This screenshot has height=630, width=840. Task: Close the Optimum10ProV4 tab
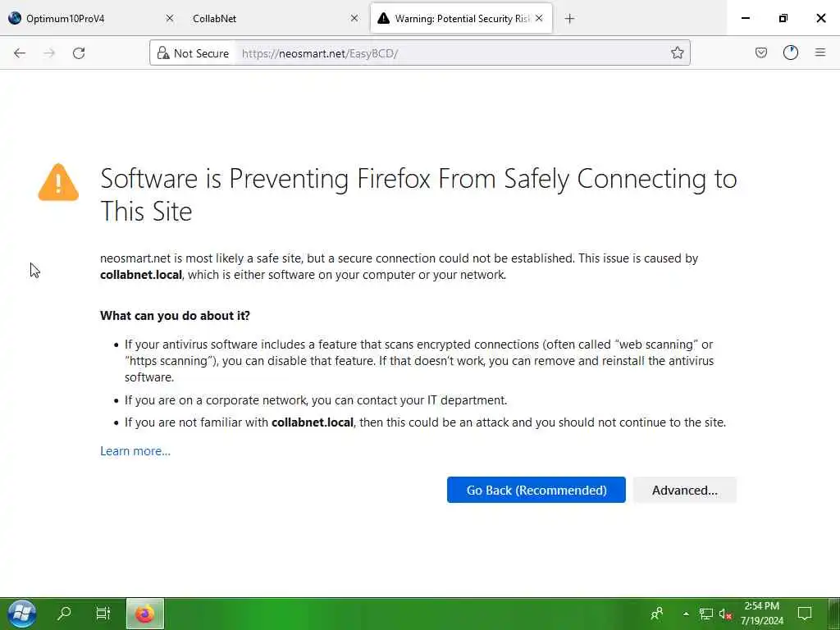pyautogui.click(x=170, y=18)
